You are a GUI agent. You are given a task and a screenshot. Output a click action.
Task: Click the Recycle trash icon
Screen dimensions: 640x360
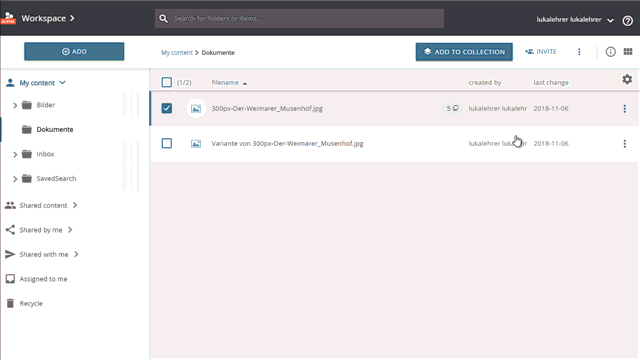[x=10, y=303]
